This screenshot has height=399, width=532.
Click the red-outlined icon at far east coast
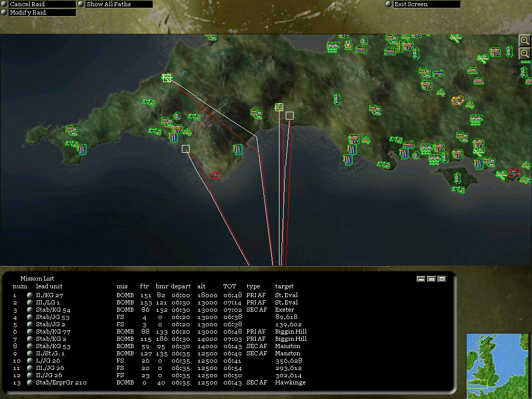click(514, 172)
